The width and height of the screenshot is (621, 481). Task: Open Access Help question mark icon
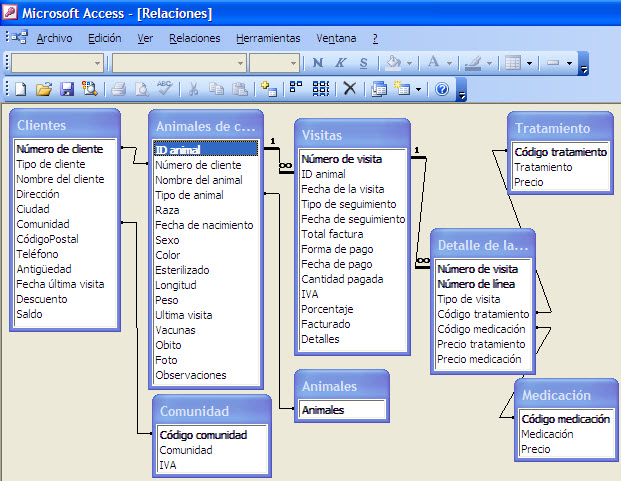coord(442,89)
